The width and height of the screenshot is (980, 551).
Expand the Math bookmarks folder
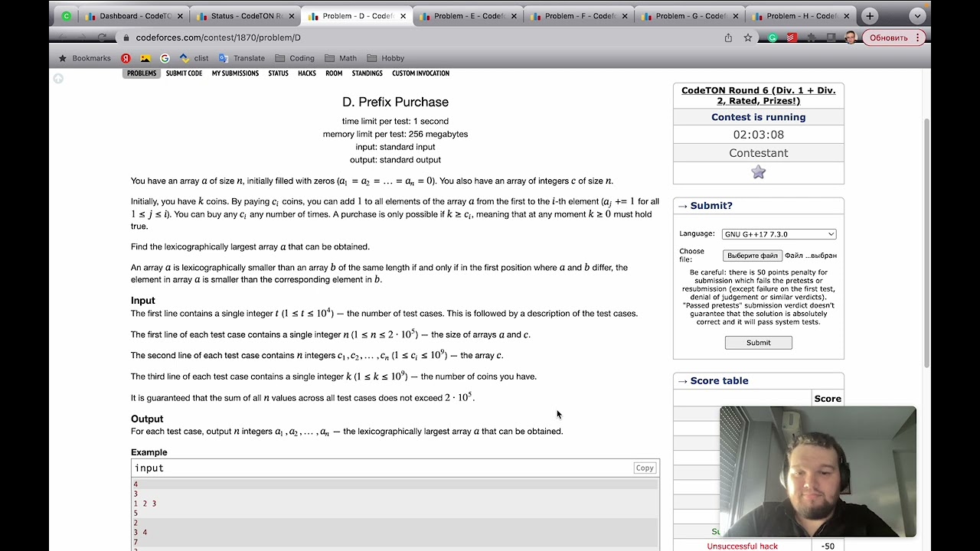tap(341, 58)
